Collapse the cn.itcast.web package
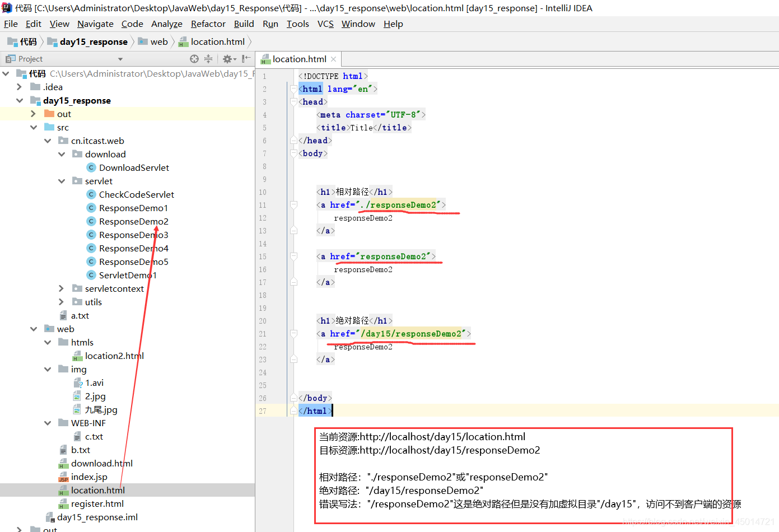779x532 pixels. 48,141
